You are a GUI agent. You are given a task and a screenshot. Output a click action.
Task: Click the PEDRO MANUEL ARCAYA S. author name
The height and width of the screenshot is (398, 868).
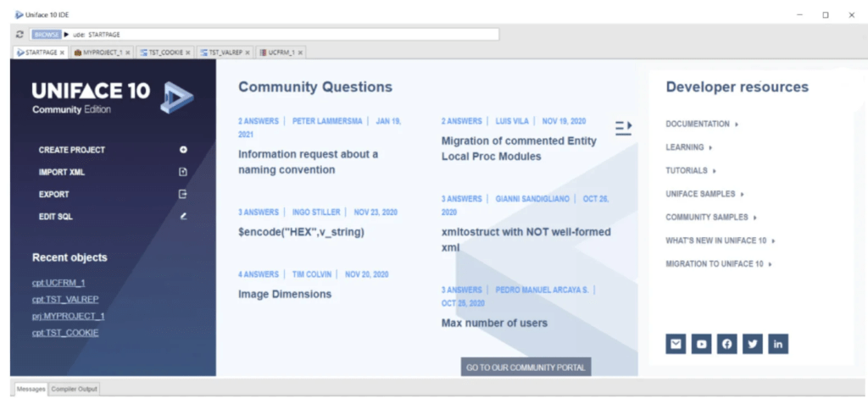542,290
